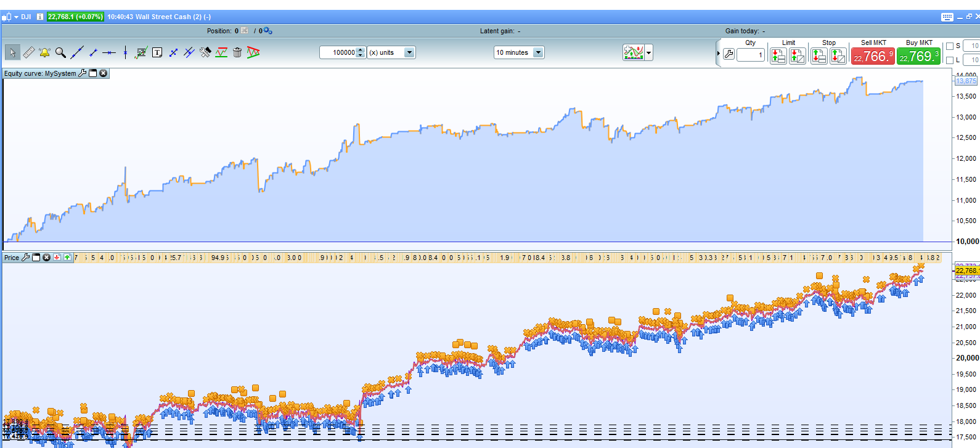Viewport: 980px width, 448px height.
Task: Click the green 22,768.1 (+0.07%) price box
Action: pos(76,17)
